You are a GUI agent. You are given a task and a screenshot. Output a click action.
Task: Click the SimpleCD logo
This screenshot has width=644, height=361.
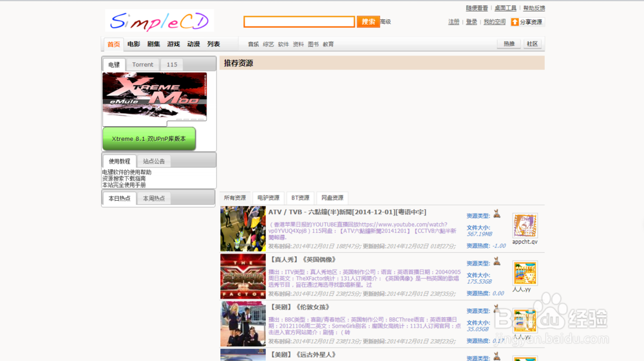[x=159, y=21]
